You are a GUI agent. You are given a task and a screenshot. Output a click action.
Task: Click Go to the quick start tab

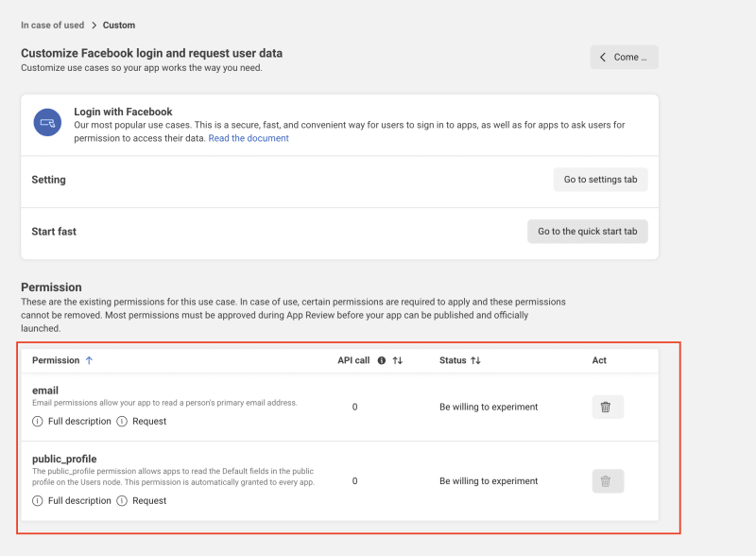pyautogui.click(x=587, y=232)
